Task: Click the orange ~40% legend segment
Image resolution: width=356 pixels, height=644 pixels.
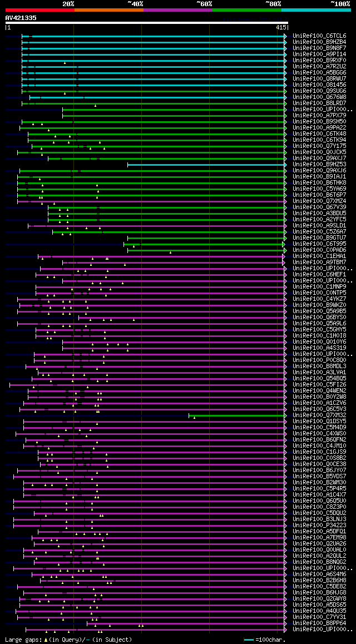Action: 109,10
